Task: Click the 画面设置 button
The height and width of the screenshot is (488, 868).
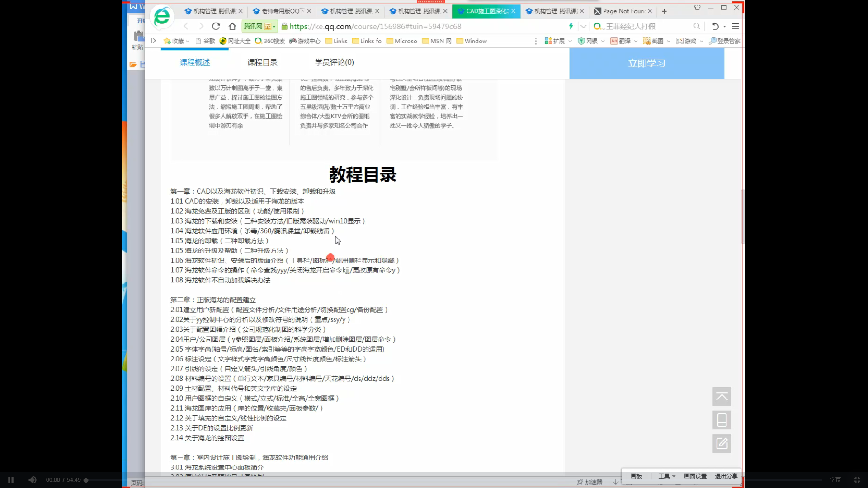Action: (695, 476)
